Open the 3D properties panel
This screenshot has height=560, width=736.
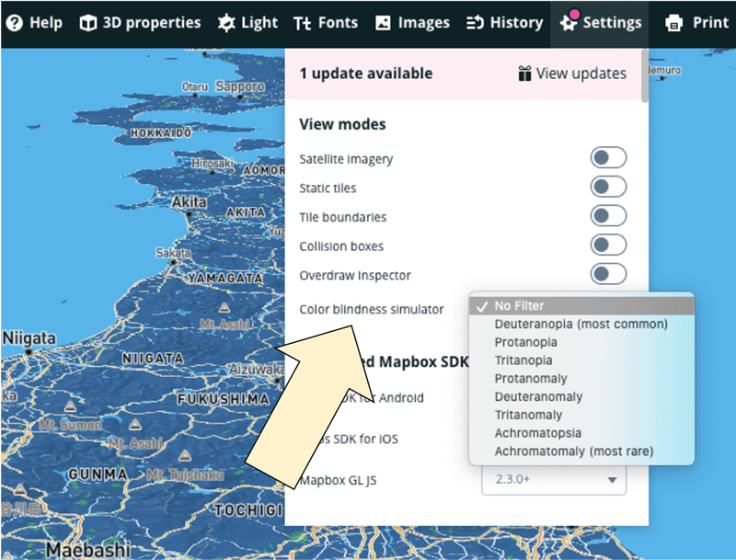139,23
